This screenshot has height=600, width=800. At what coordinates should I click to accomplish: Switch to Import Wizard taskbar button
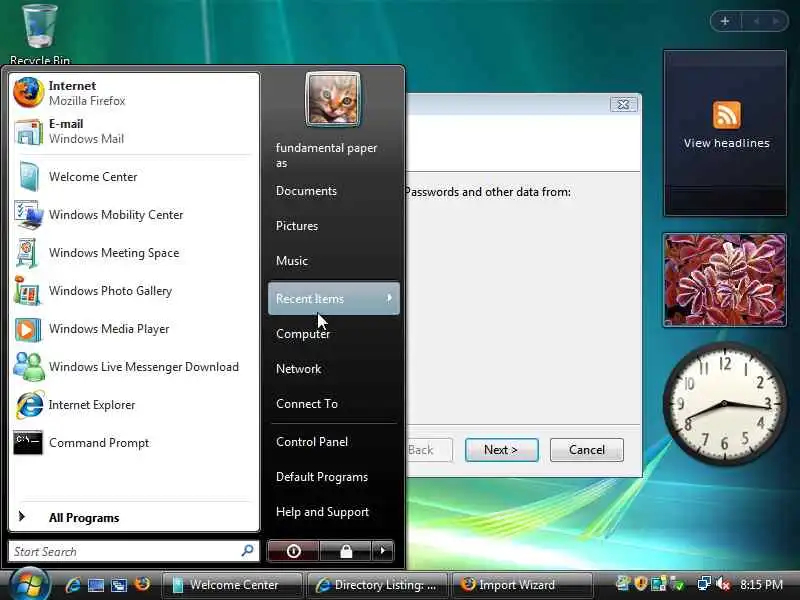click(x=522, y=585)
